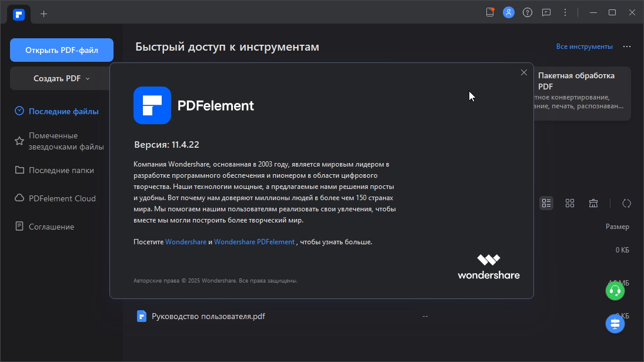Click the Быстрый доступ к инструментам heading
Screen dimensions: 644x362
click(227, 47)
